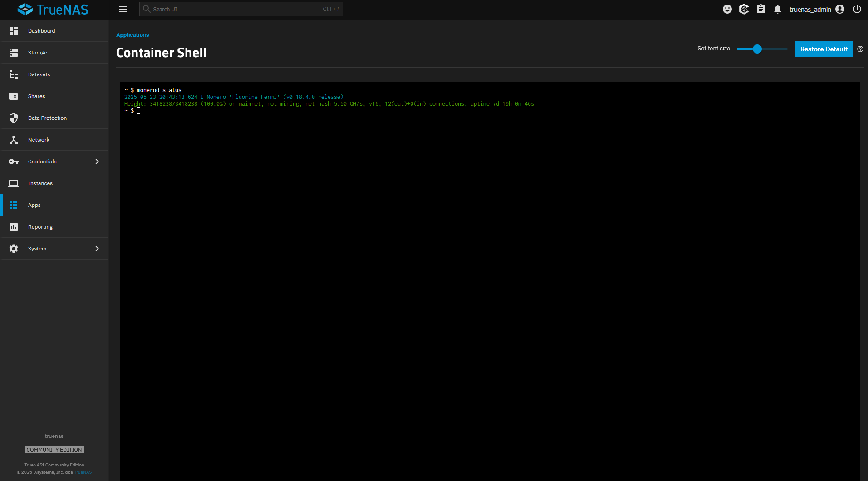Toggle the sidebar with hamburger menu
The height and width of the screenshot is (481, 868).
click(123, 9)
